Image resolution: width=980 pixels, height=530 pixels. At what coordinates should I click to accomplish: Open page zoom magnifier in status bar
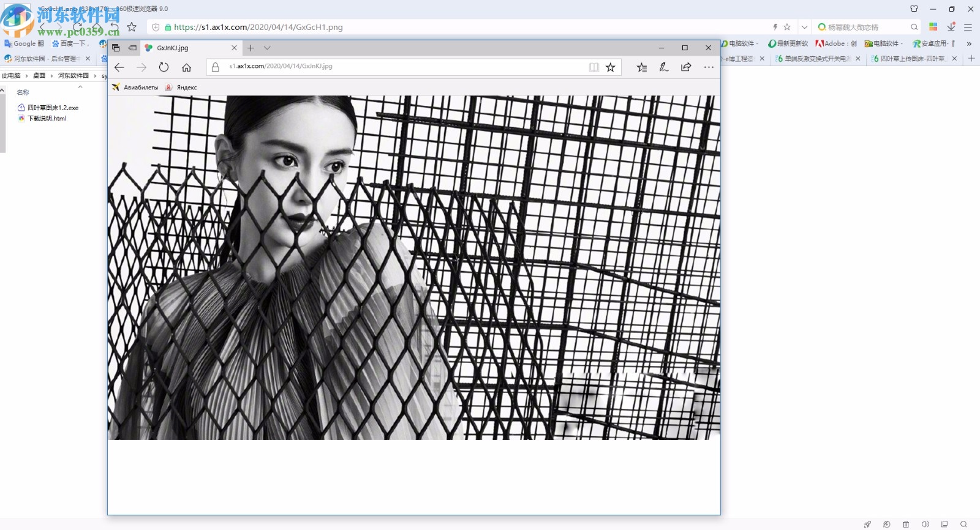click(963, 524)
